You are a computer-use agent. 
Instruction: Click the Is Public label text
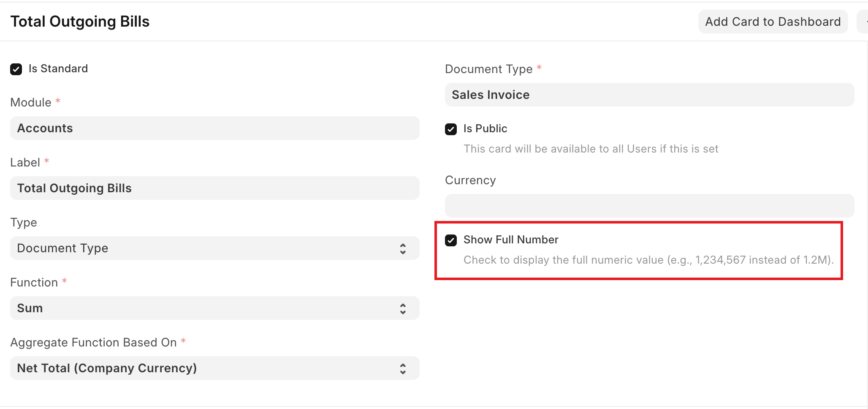pyautogui.click(x=485, y=128)
